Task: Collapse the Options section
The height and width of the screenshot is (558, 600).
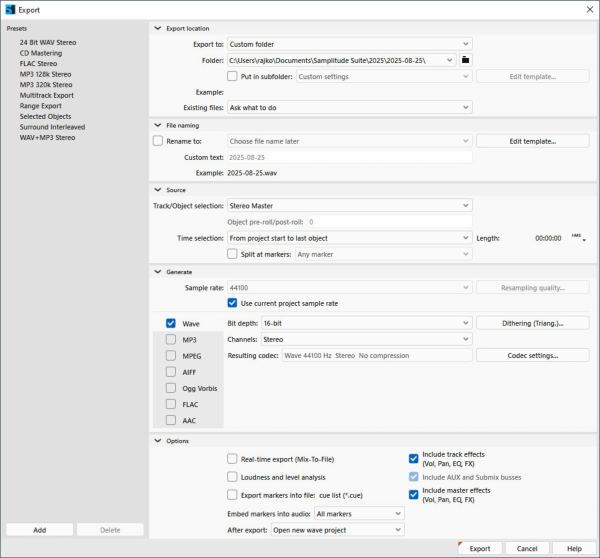Action: click(x=158, y=441)
